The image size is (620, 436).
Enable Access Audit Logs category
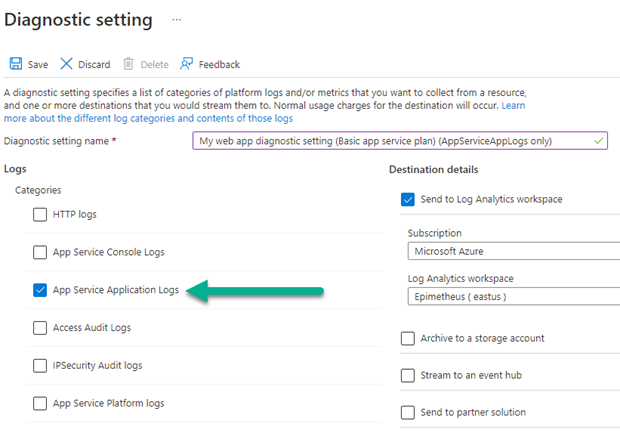(x=40, y=328)
